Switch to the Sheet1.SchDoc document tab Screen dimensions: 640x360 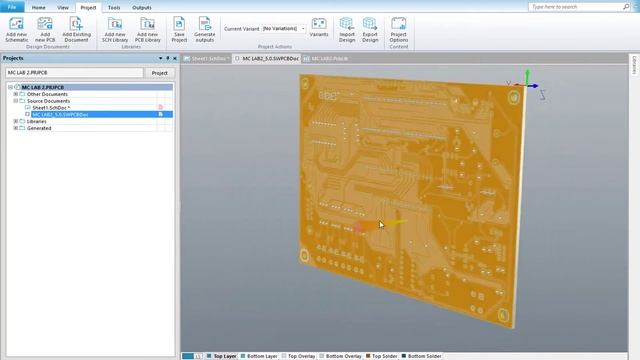tap(207, 59)
